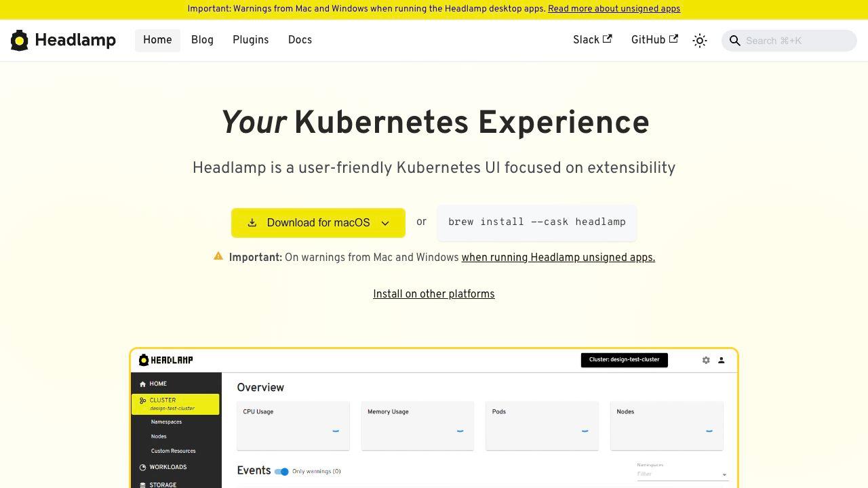The image size is (868, 488).
Task: Click the search magnifier icon
Action: point(734,41)
